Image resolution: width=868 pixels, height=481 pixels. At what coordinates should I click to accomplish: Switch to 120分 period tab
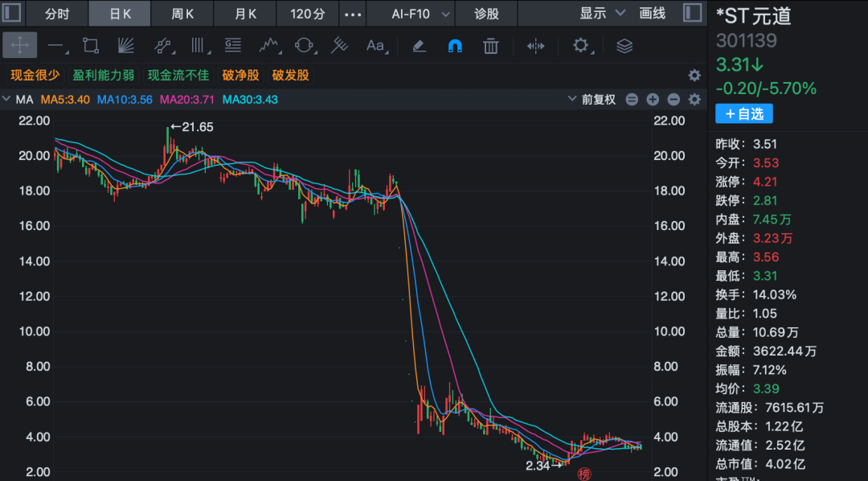[307, 14]
